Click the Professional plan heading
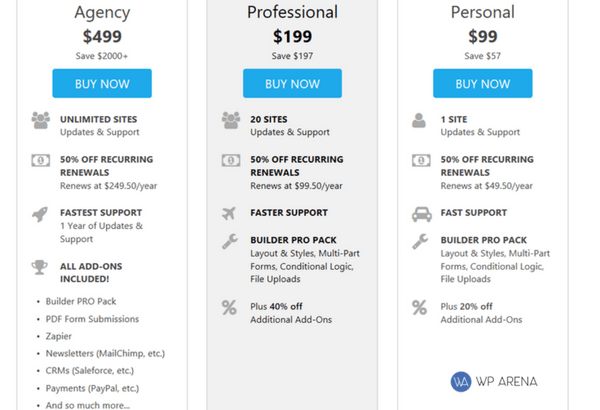The width and height of the screenshot is (600, 410). (x=292, y=12)
